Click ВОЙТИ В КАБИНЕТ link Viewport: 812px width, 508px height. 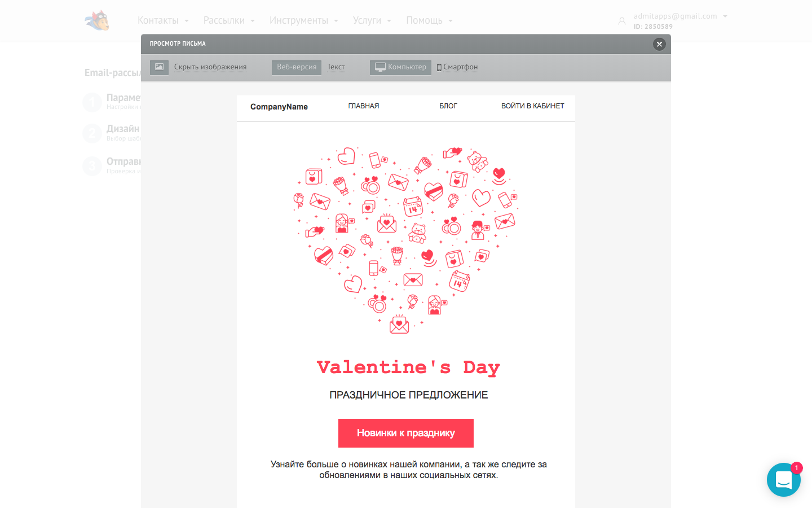pyautogui.click(x=532, y=106)
